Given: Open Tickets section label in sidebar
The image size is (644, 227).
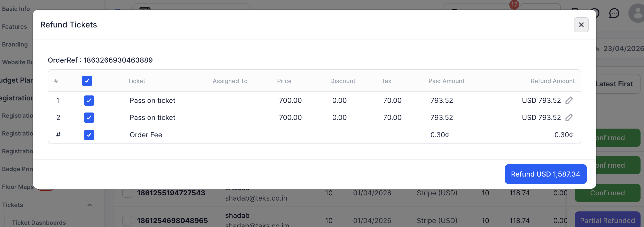Looking at the screenshot, I should [x=13, y=205].
